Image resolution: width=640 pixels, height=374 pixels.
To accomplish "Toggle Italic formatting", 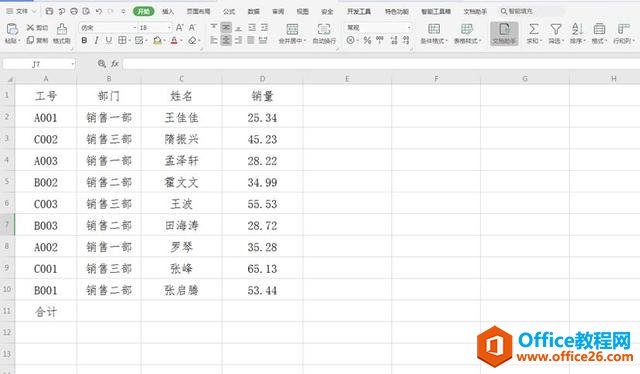I will coord(96,40).
